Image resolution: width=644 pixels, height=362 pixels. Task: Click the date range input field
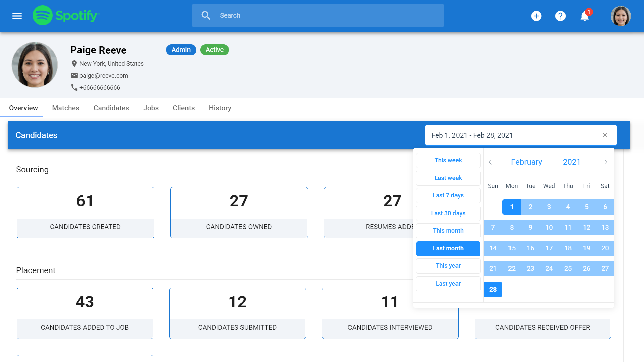coord(510,135)
